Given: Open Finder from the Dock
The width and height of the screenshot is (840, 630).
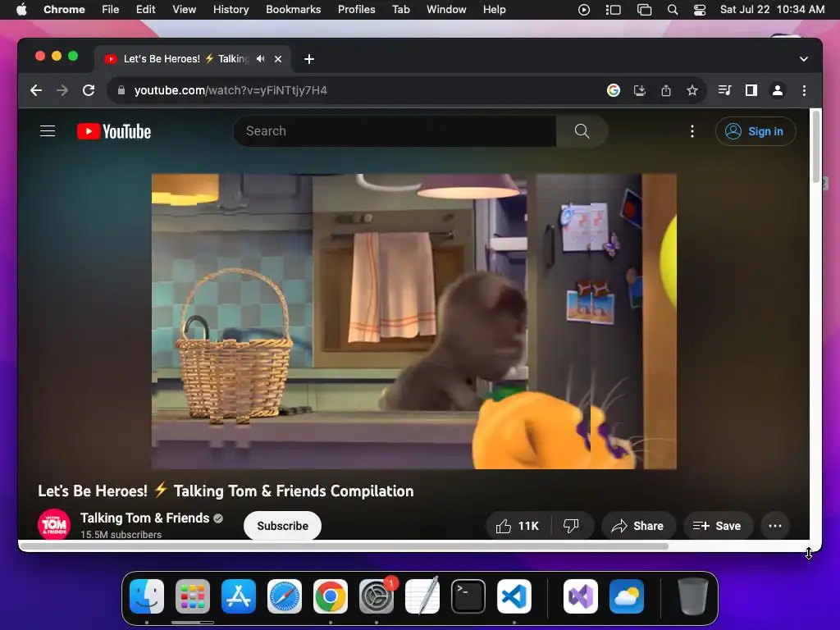Looking at the screenshot, I should click(147, 596).
